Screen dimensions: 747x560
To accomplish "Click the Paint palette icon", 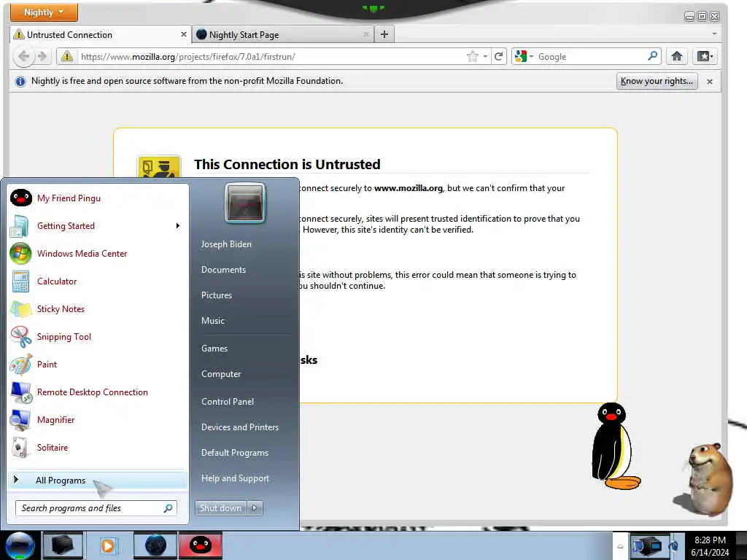I will tap(21, 365).
